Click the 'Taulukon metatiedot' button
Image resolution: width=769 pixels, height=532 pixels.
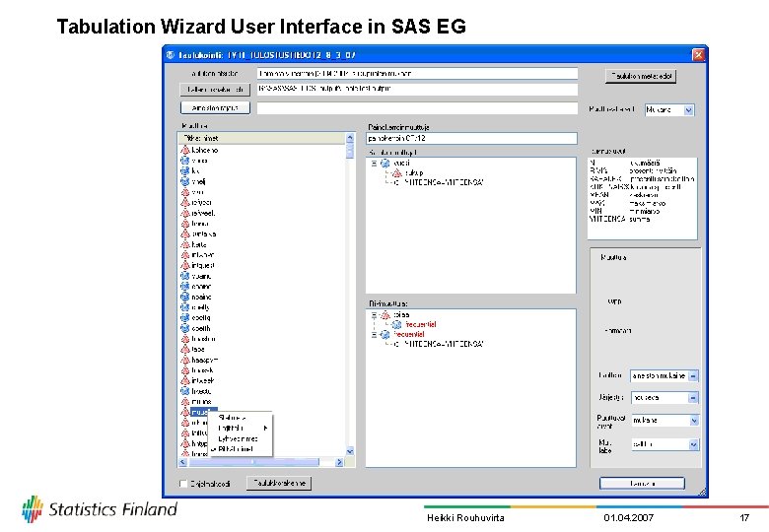pos(641,76)
